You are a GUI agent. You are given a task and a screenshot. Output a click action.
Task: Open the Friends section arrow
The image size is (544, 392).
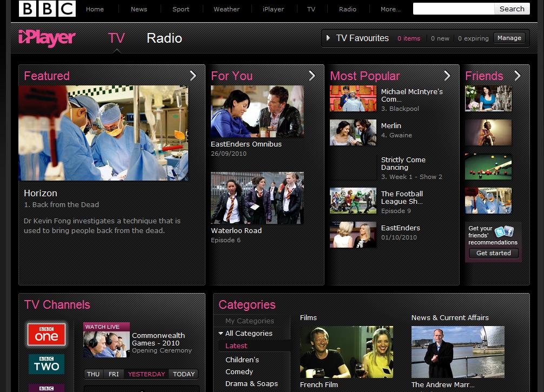[x=518, y=76]
